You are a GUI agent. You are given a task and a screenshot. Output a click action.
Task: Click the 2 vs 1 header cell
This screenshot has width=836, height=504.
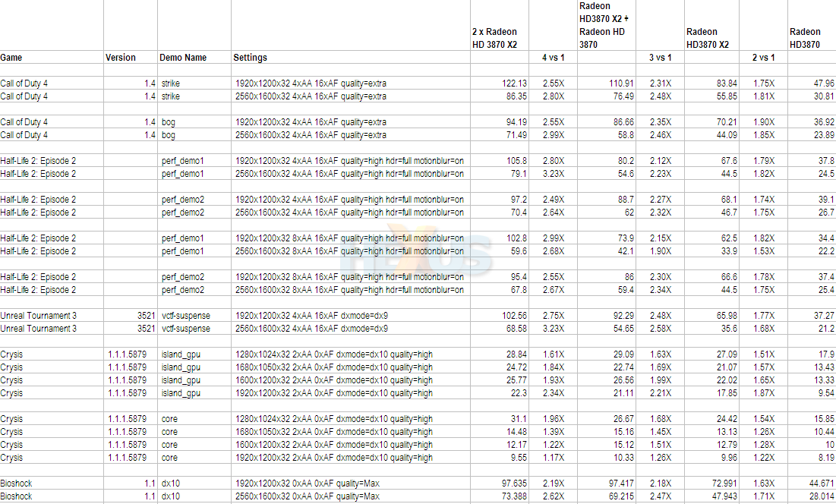coord(763,58)
